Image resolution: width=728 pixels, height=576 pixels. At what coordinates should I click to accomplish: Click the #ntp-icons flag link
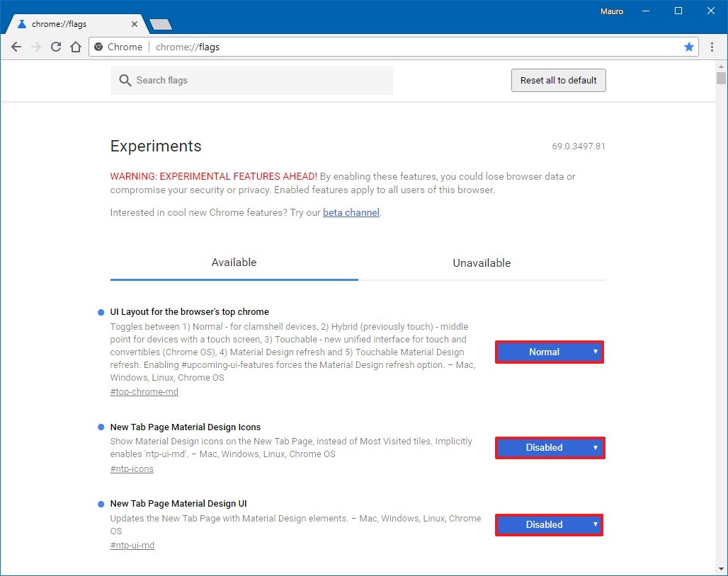(132, 468)
